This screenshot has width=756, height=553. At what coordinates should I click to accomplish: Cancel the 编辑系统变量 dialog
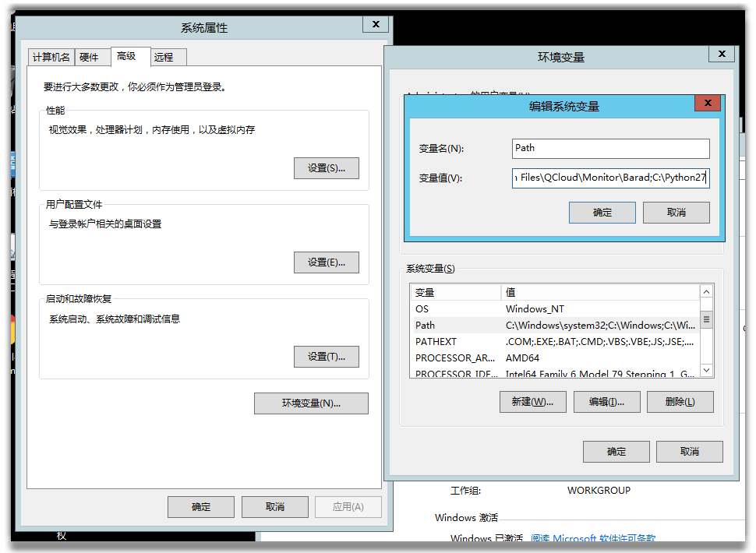pyautogui.click(x=676, y=212)
